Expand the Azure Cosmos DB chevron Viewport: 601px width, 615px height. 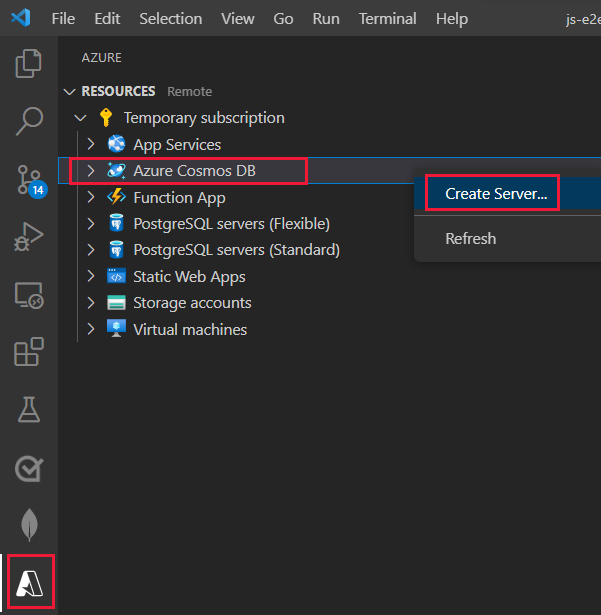91,171
